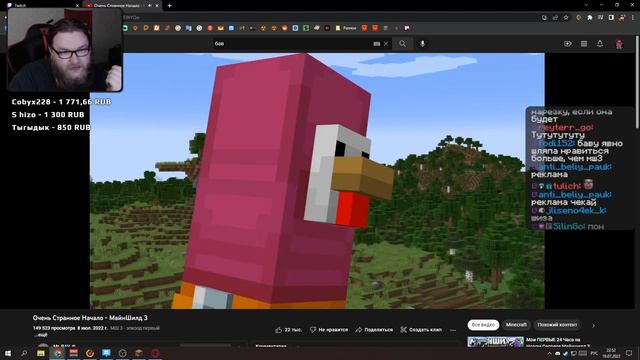The width and height of the screenshot is (640, 360).
Task: Open the YouTube Create video menu
Action: point(568,44)
